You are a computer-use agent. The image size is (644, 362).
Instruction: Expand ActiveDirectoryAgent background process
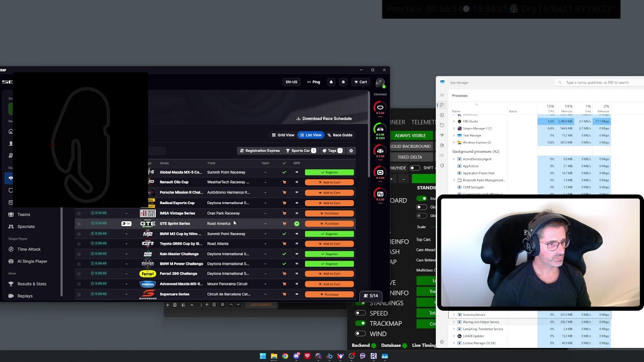tap(454, 159)
